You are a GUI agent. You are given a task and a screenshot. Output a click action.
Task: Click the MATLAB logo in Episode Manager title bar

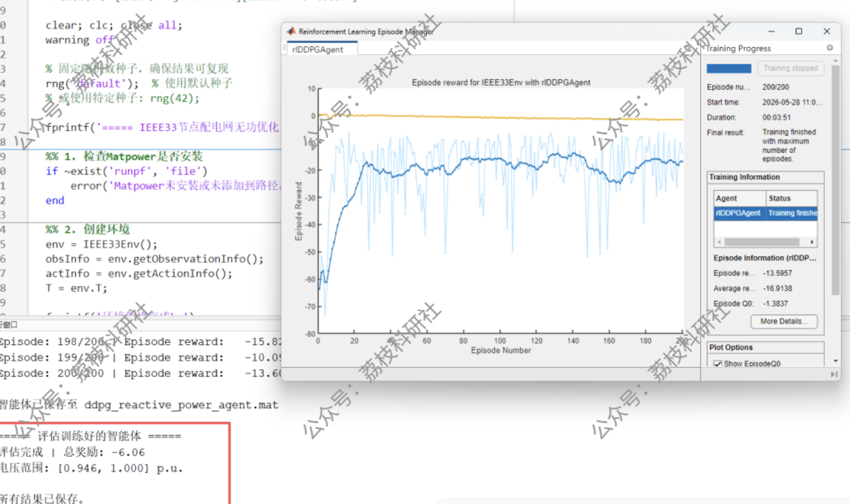point(292,31)
